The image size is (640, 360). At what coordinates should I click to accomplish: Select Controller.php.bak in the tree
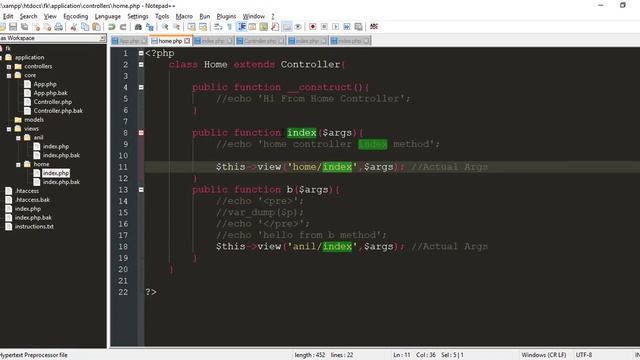(58, 111)
